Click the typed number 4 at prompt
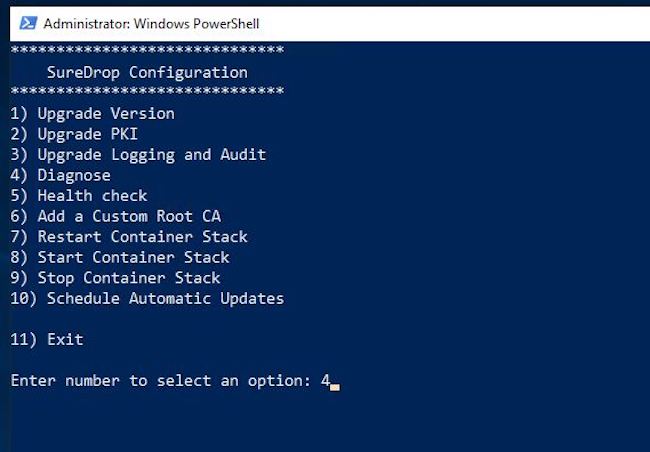 pos(326,380)
